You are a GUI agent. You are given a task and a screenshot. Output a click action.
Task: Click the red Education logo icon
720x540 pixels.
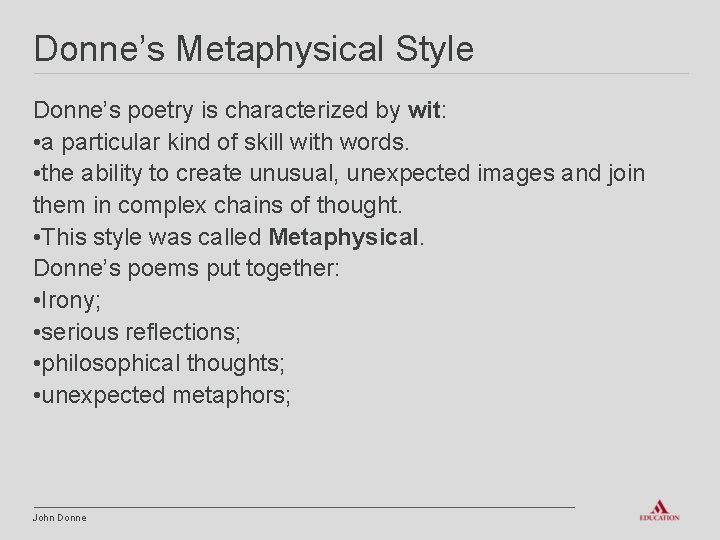(x=659, y=511)
